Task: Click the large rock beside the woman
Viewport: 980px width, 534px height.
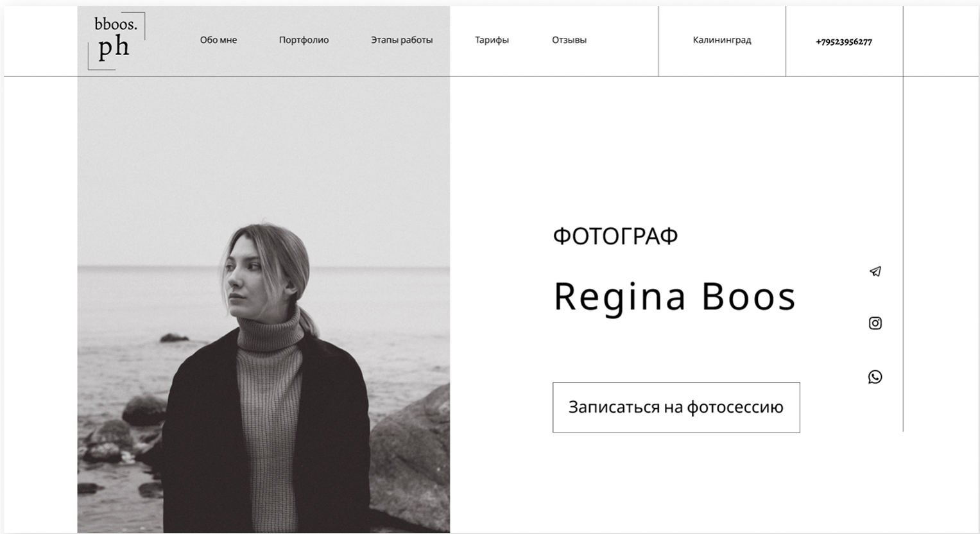Action: click(411, 456)
